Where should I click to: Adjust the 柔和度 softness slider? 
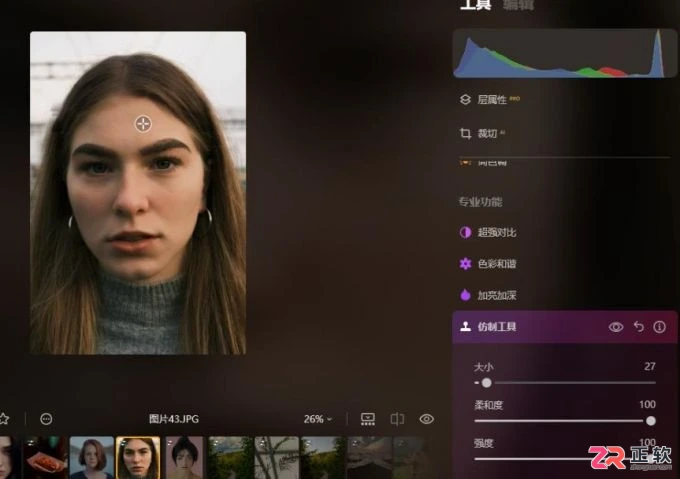tap(565, 420)
